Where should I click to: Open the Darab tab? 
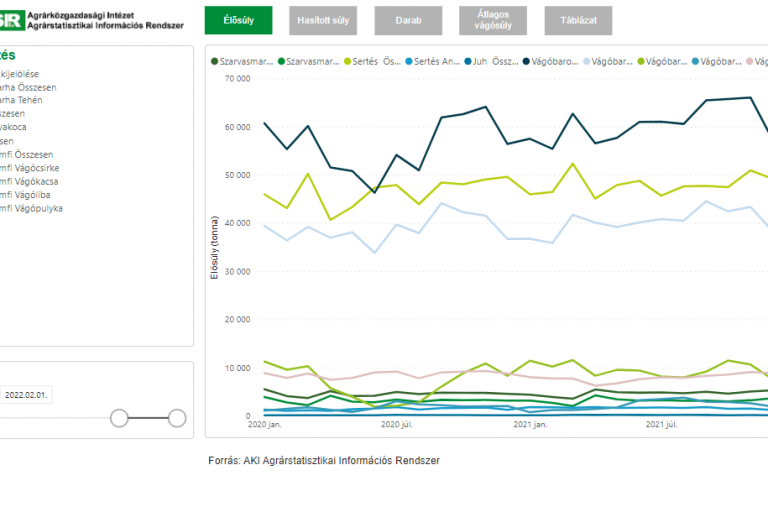tap(407, 20)
